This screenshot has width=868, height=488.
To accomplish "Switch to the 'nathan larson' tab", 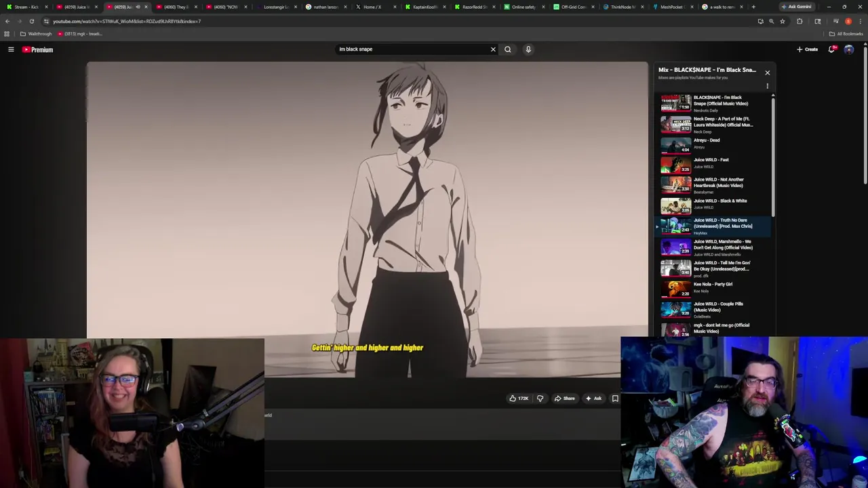I will pyautogui.click(x=325, y=7).
